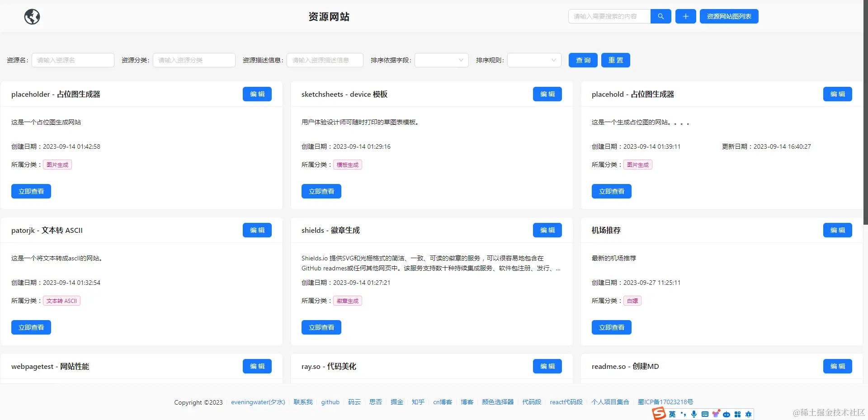
Task: Open 博客 footer link
Action: pyautogui.click(x=467, y=402)
